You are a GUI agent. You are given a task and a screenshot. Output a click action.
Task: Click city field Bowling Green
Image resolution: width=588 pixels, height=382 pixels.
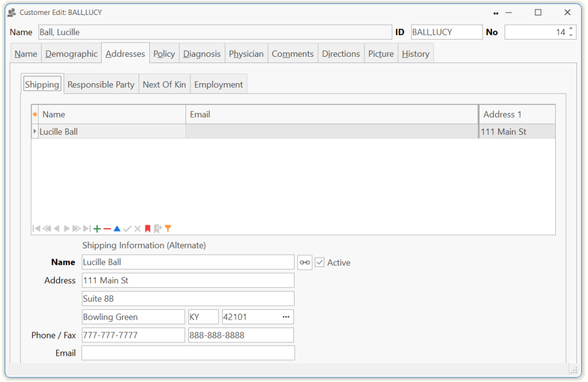tap(133, 317)
